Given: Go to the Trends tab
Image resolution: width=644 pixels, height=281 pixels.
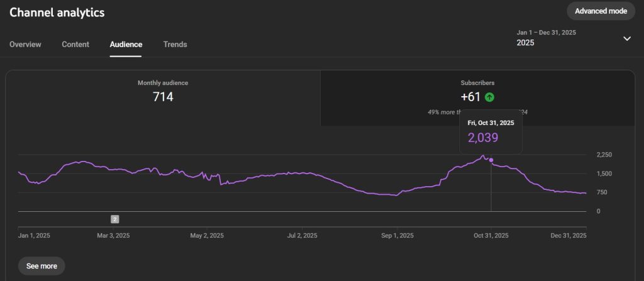Looking at the screenshot, I should click(x=175, y=45).
